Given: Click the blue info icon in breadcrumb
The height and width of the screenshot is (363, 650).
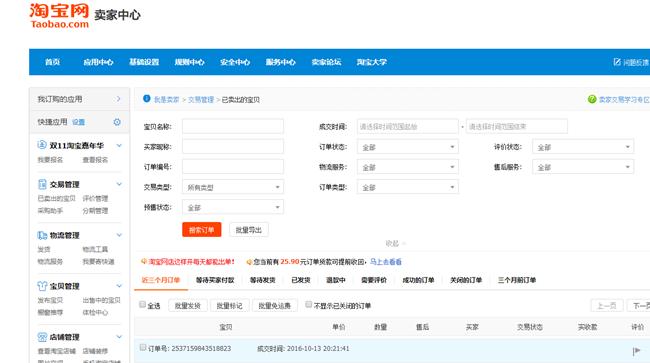Looking at the screenshot, I should coord(146,99).
